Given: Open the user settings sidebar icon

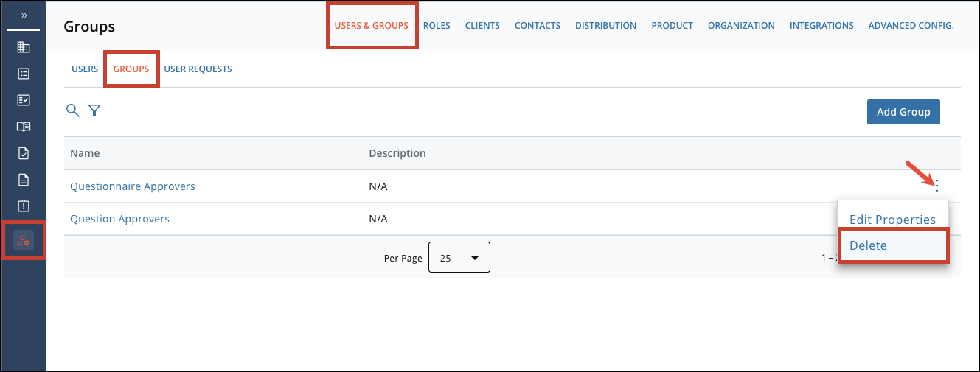Looking at the screenshot, I should coord(24,240).
